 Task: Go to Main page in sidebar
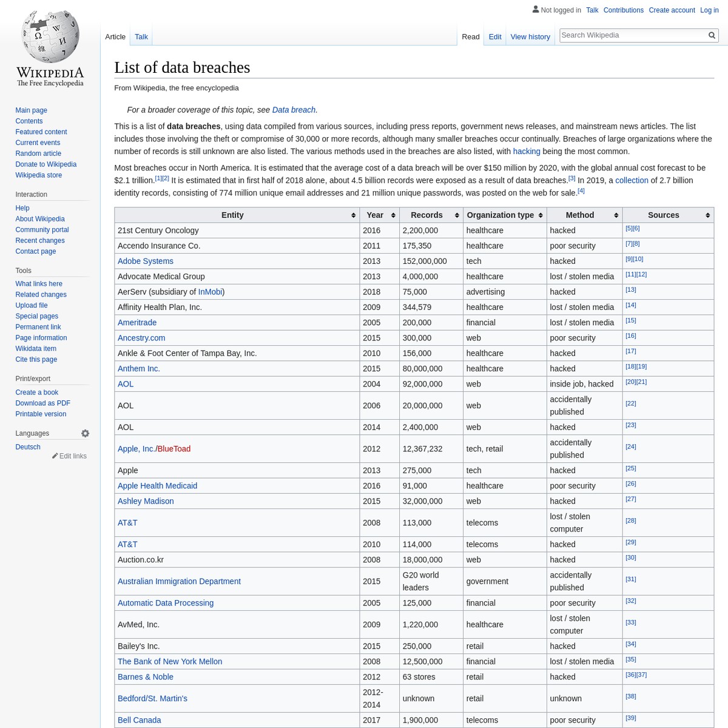tap(31, 110)
